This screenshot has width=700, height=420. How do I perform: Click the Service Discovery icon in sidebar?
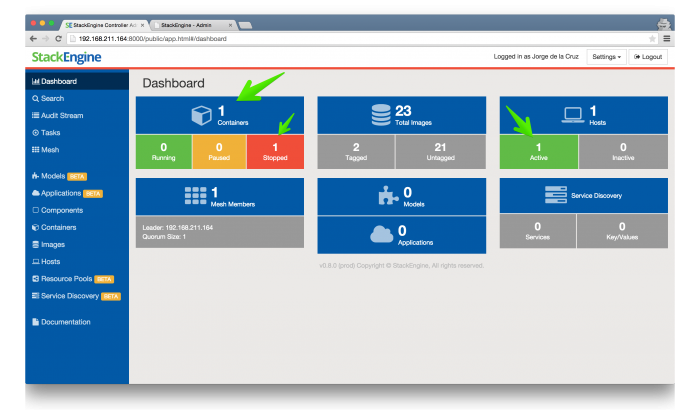point(36,295)
